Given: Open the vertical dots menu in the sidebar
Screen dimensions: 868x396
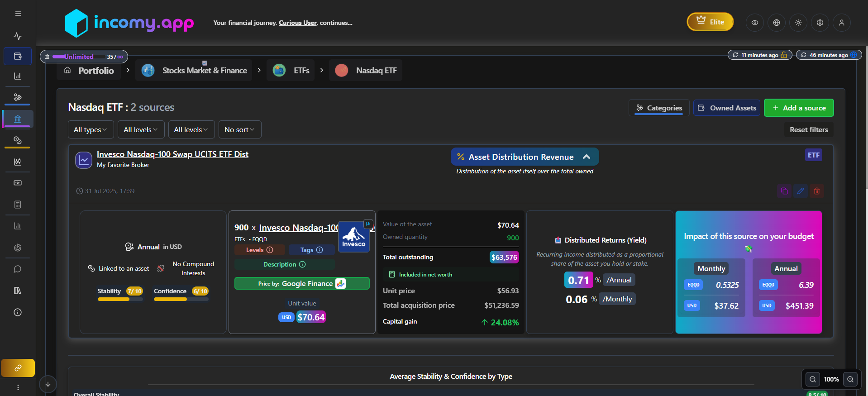Looking at the screenshot, I should [18, 387].
